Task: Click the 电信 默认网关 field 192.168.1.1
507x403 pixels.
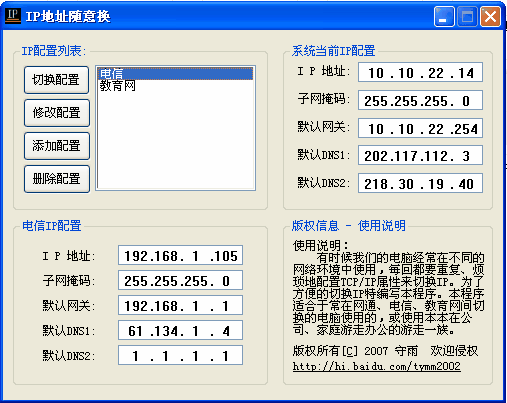Action: point(180,305)
